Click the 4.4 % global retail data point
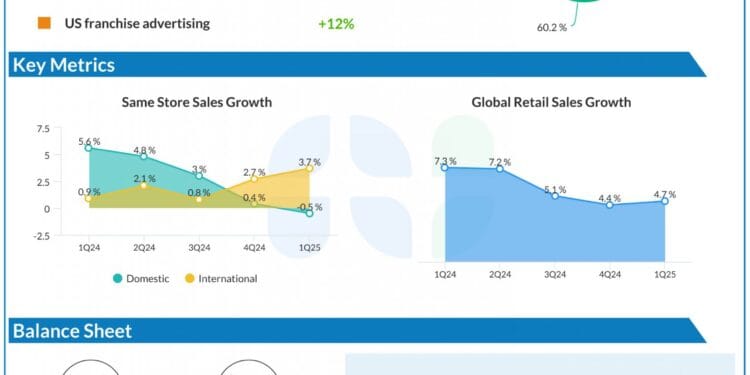This screenshot has height=375, width=750. [x=610, y=205]
